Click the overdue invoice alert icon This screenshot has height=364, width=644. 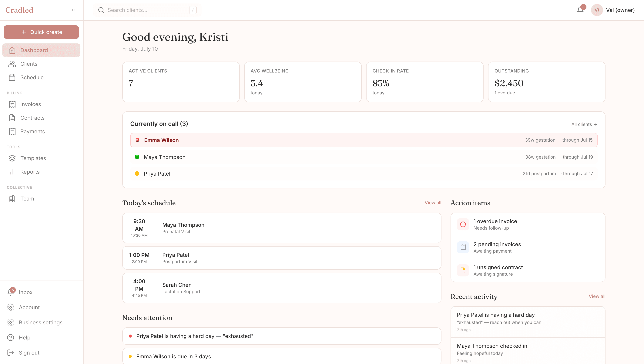(x=463, y=224)
